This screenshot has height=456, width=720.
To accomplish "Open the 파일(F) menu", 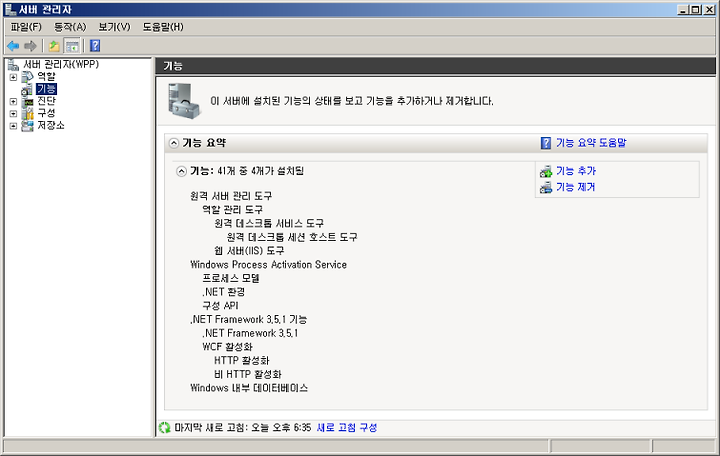I will [x=26, y=27].
